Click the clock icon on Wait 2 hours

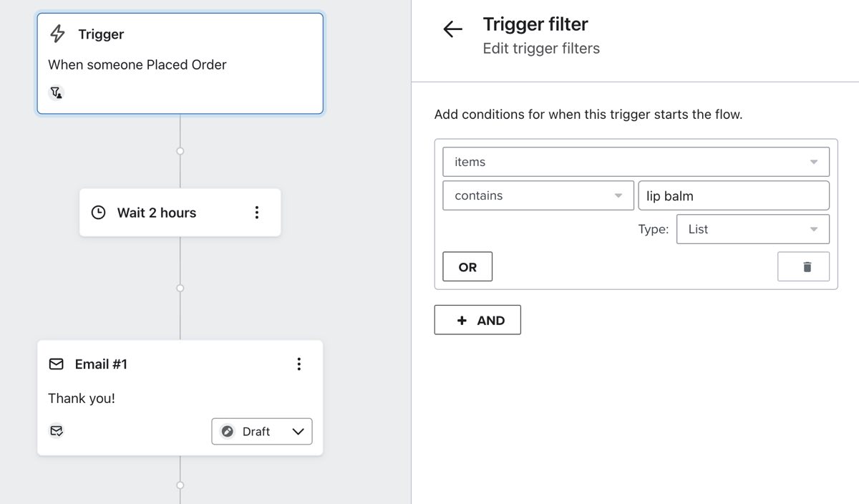pyautogui.click(x=98, y=212)
